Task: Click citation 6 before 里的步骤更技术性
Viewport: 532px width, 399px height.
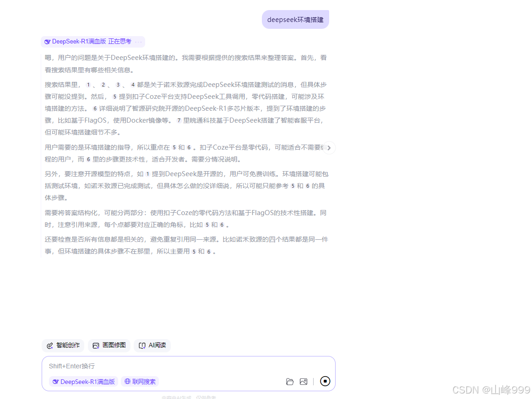Action: click(88, 159)
